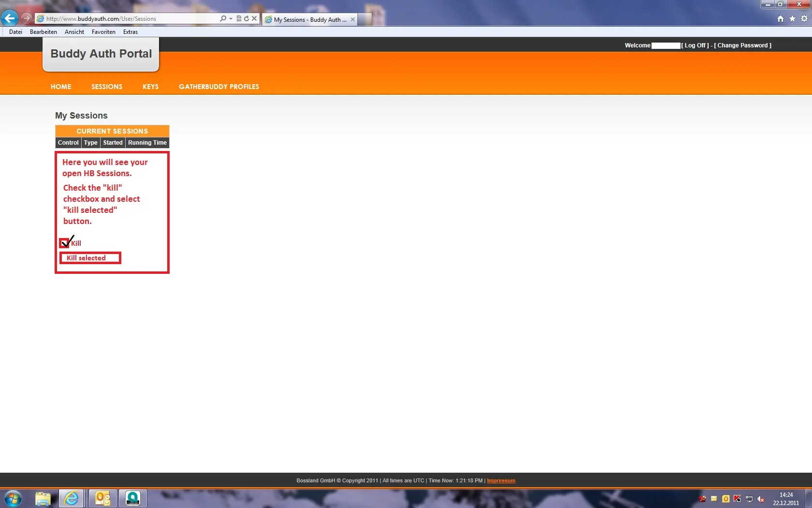Follow the Impressum footer link
The height and width of the screenshot is (508, 812).
tap(501, 481)
